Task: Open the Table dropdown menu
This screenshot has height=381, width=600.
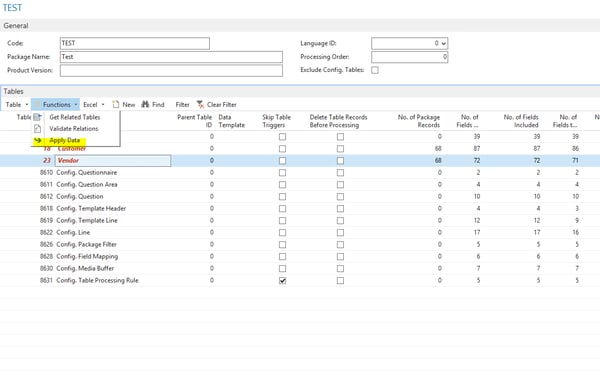Action: click(x=17, y=104)
